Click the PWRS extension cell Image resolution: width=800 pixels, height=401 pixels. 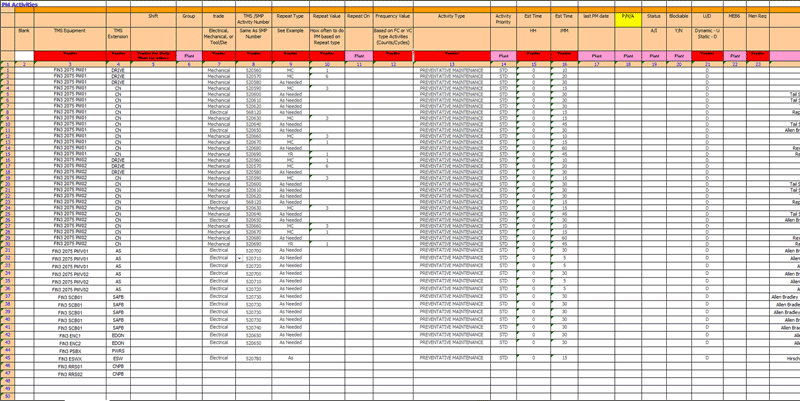(118, 351)
